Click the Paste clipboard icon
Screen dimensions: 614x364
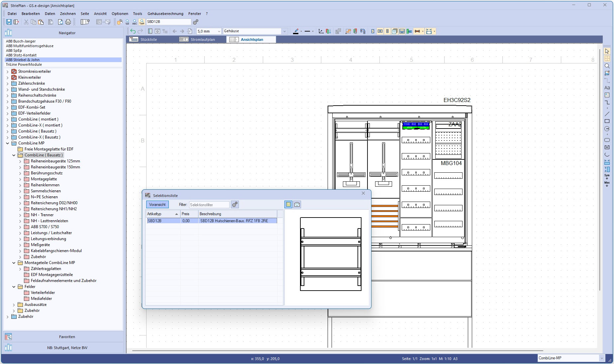41,22
